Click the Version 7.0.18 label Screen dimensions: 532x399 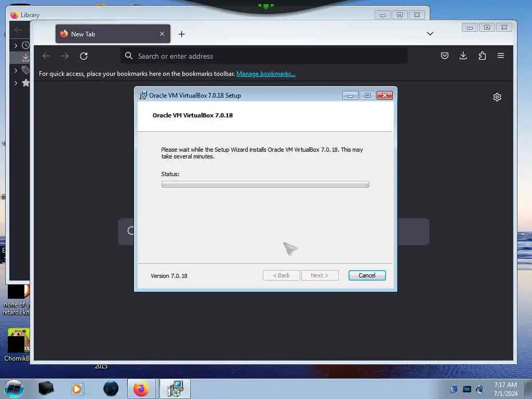pos(169,276)
